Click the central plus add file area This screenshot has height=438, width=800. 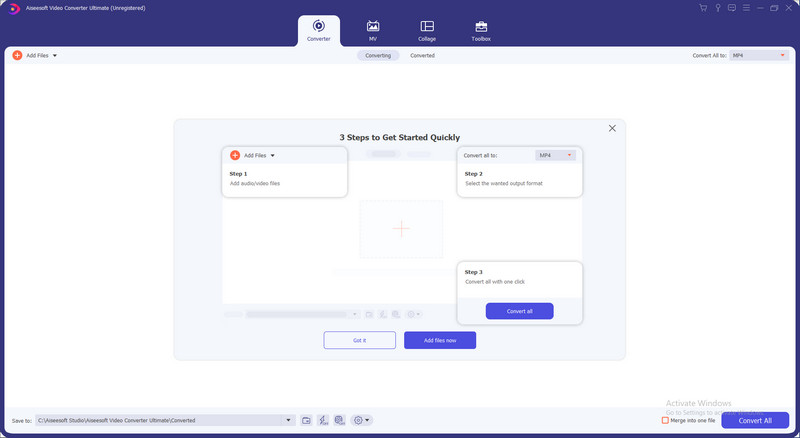point(401,229)
